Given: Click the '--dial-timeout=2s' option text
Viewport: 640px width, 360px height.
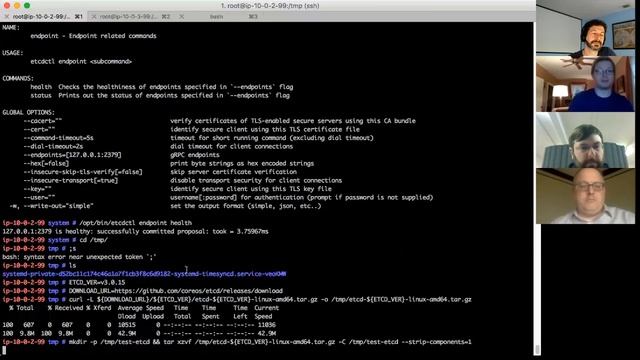Looking at the screenshot, I should 53,147.
